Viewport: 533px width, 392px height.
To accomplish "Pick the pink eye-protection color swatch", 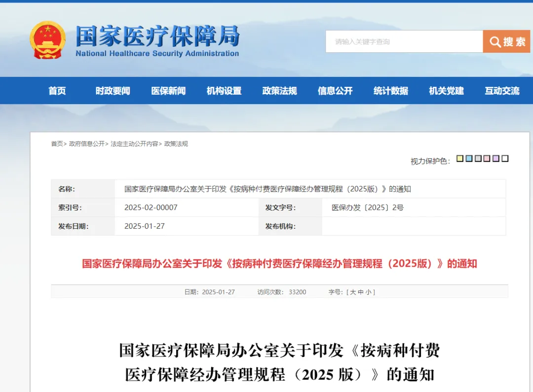I will pyautogui.click(x=487, y=159).
